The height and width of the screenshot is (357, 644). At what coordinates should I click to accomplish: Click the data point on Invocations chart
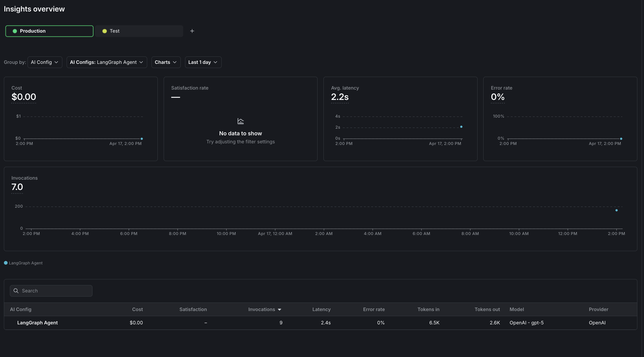616,210
